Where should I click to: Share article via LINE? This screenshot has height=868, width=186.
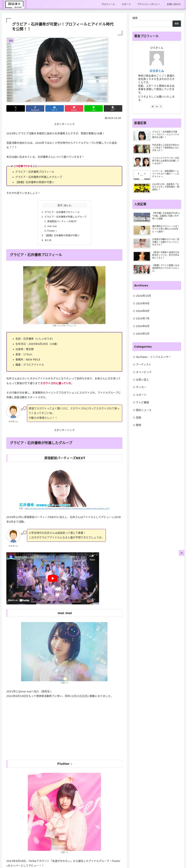coord(93,108)
